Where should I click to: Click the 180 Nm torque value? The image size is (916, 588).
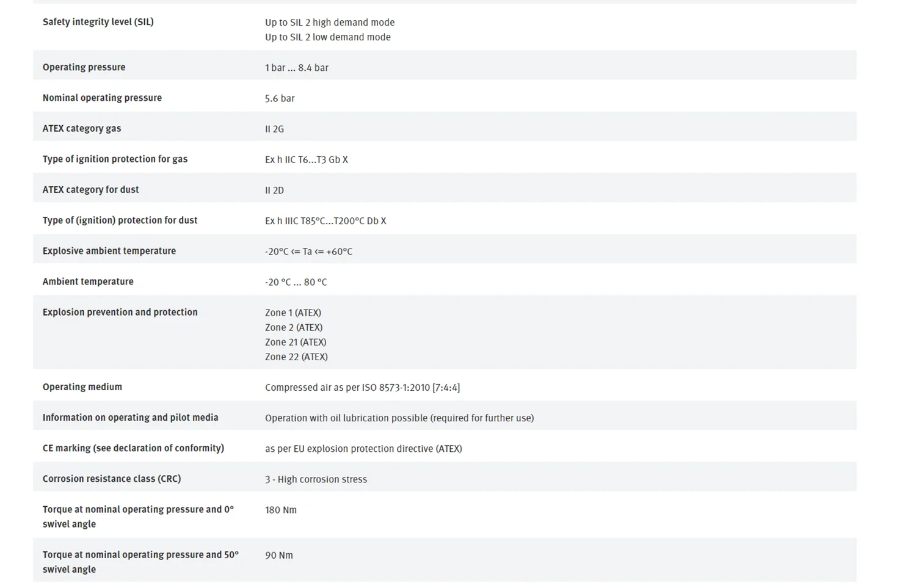pos(281,510)
